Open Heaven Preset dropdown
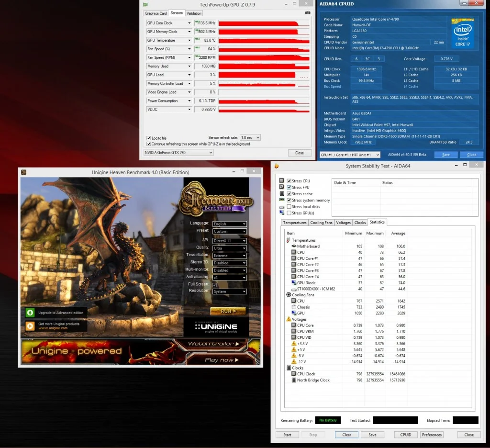The width and height of the screenshot is (490, 448). [x=230, y=231]
